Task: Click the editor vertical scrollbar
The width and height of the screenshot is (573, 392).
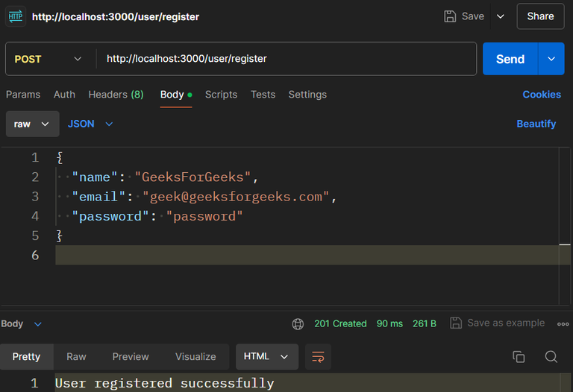Action: [x=565, y=227]
